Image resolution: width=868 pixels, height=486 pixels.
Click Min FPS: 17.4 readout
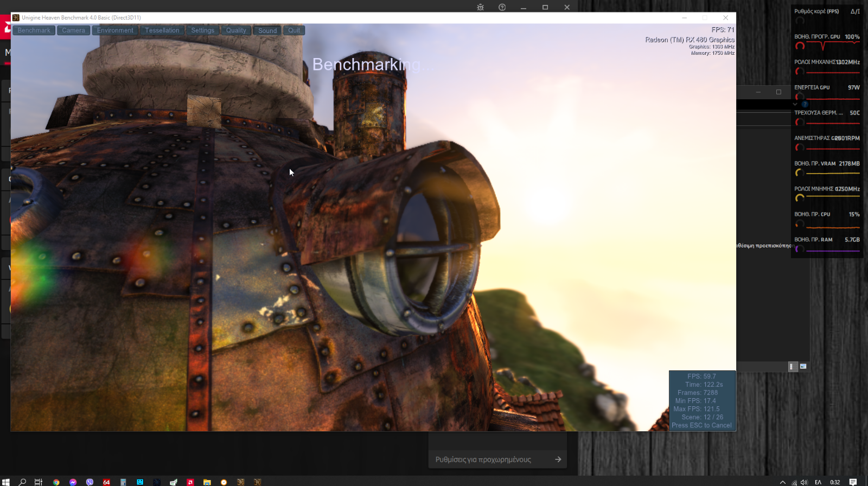pyautogui.click(x=695, y=401)
